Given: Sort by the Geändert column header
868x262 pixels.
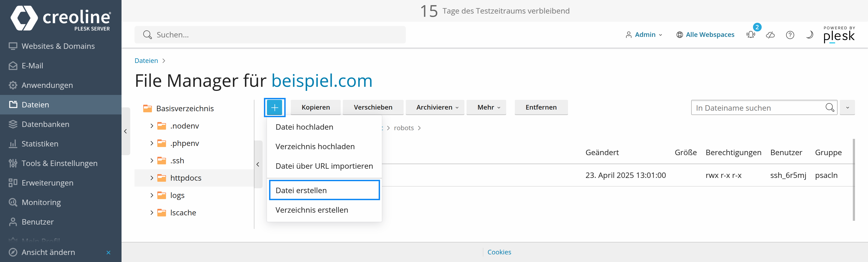Looking at the screenshot, I should [602, 152].
